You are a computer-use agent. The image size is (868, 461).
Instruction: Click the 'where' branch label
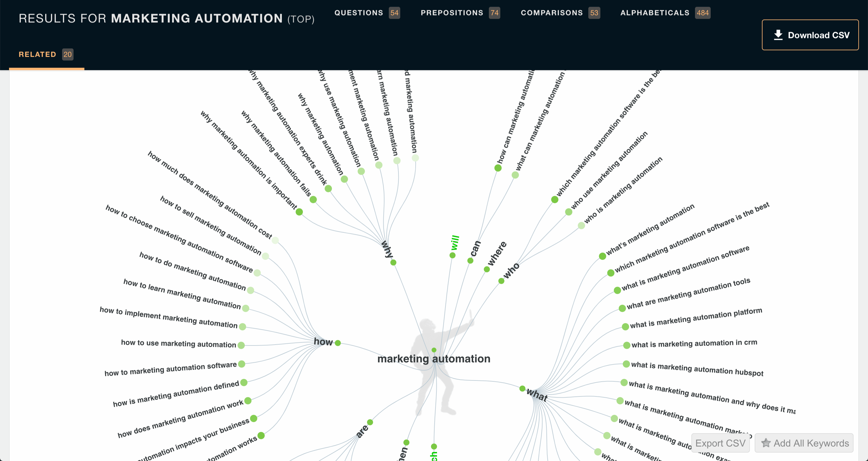click(x=497, y=254)
